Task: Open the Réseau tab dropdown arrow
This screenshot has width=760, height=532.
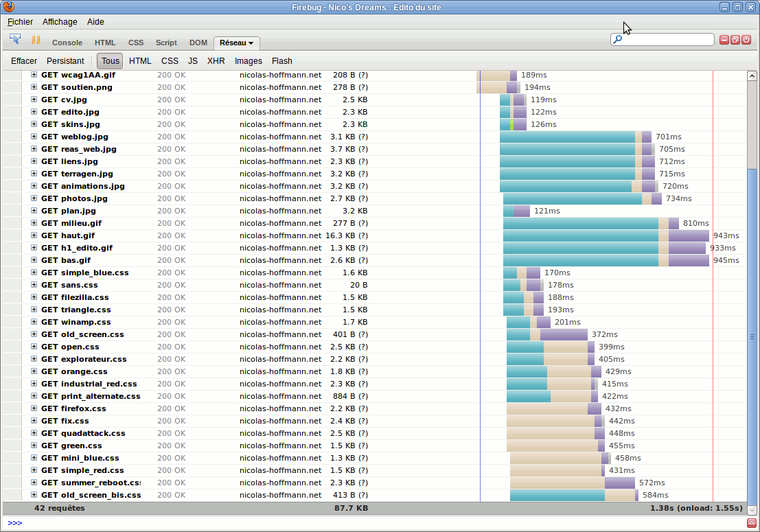Action: coord(251,43)
